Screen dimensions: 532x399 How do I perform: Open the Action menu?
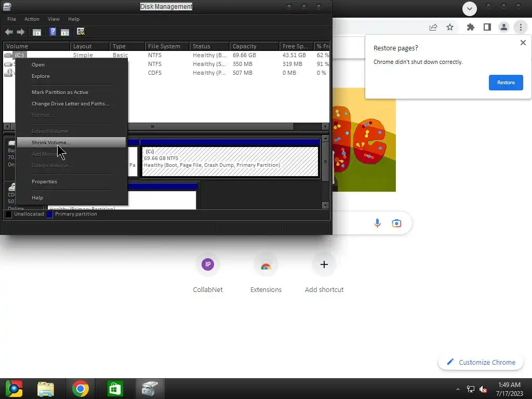[x=32, y=19]
